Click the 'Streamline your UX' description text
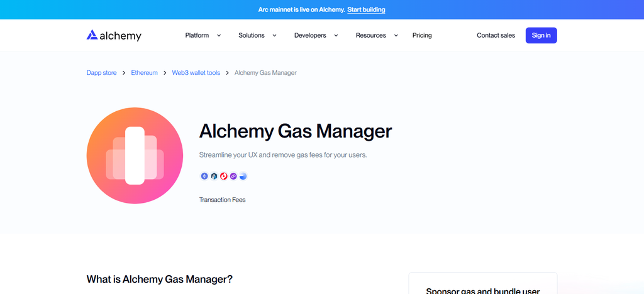This screenshot has height=294, width=644. click(x=283, y=155)
